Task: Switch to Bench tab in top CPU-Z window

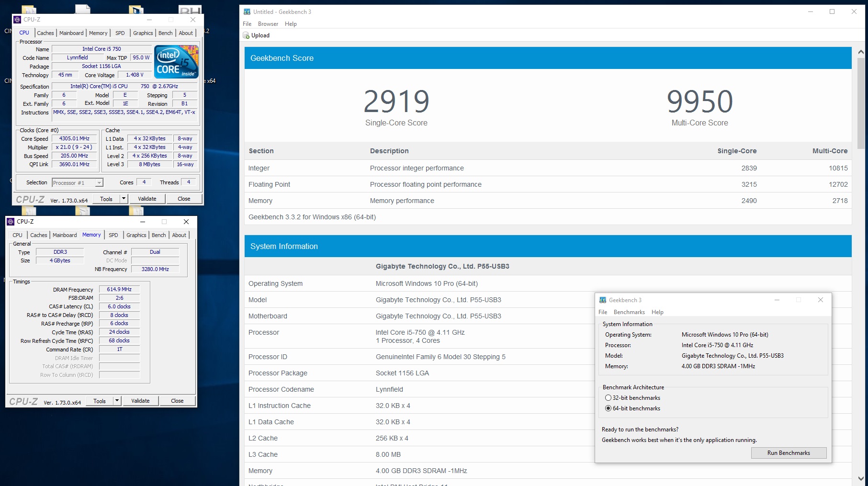Action: pos(165,33)
